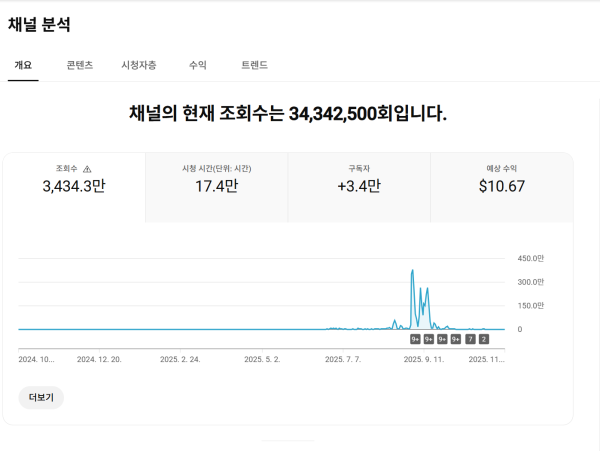Select the 구독자 +3.4만 metric card

pyautogui.click(x=359, y=186)
